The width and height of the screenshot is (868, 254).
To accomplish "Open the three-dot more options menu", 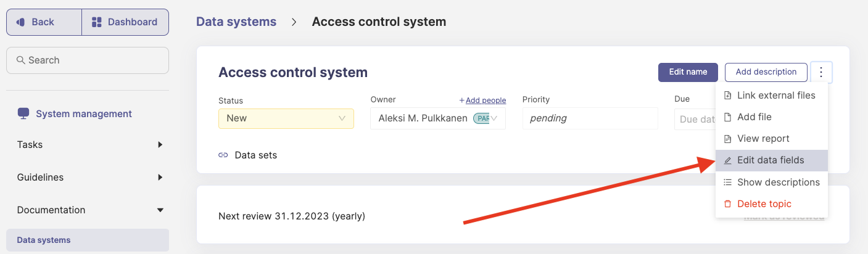I will tap(821, 72).
